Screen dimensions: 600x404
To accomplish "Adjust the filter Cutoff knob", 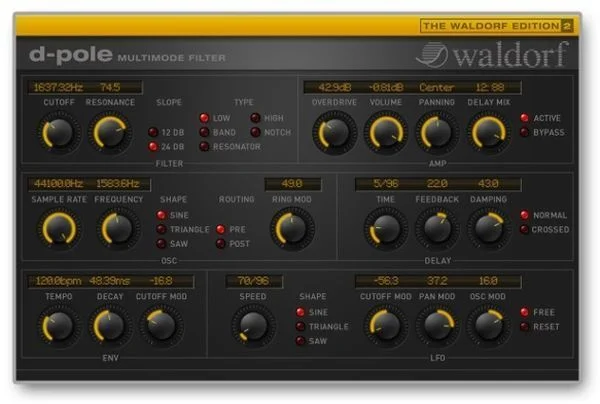I will coord(59,132).
